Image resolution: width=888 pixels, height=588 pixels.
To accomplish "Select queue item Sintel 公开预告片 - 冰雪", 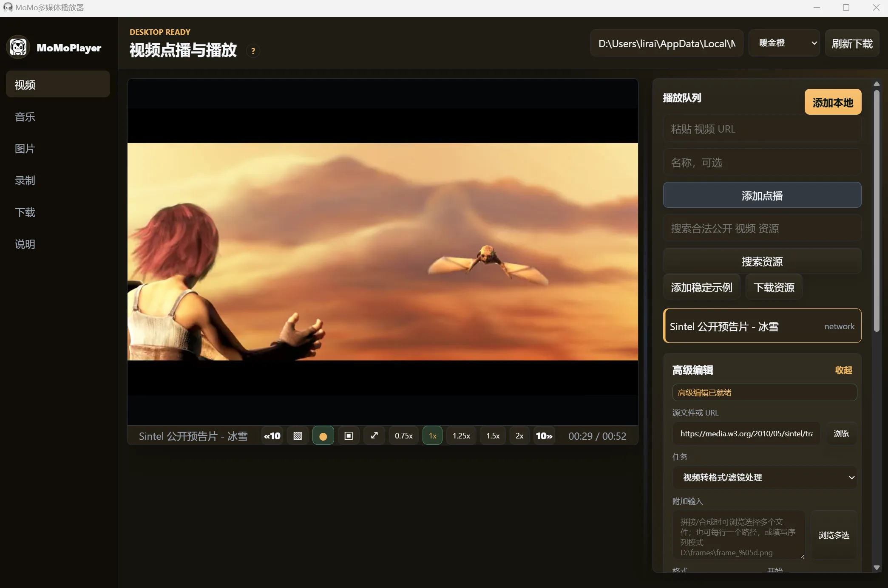I will 762,326.
